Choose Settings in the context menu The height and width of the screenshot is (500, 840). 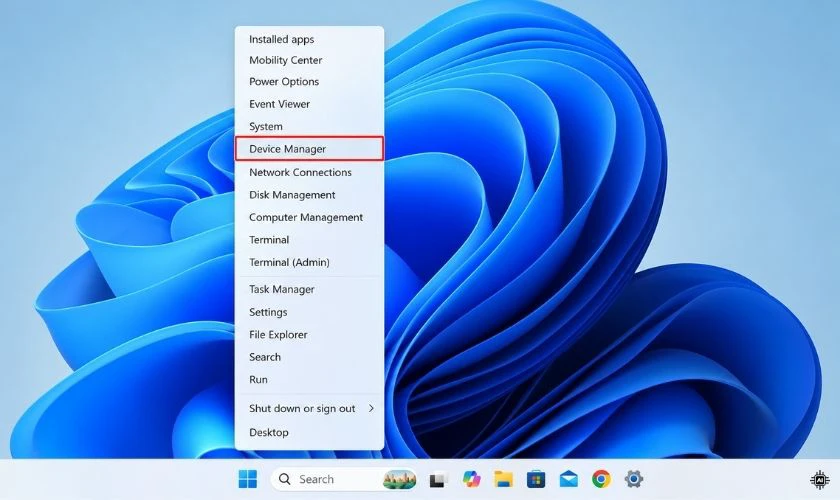coord(309,312)
